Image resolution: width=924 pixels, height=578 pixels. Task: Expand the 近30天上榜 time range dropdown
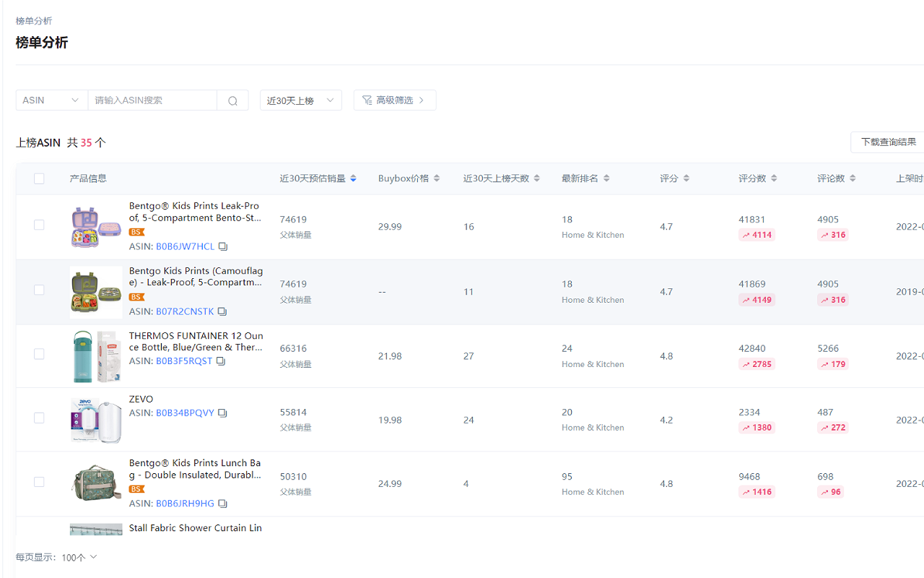point(300,100)
